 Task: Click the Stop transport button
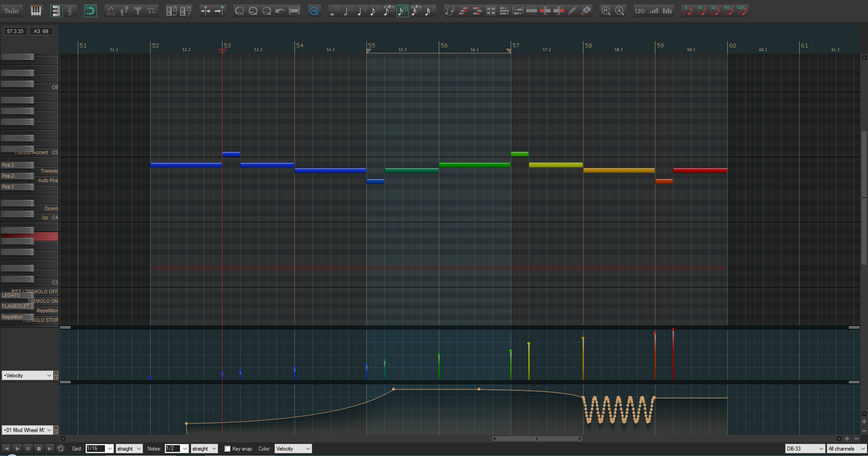pyautogui.click(x=39, y=449)
